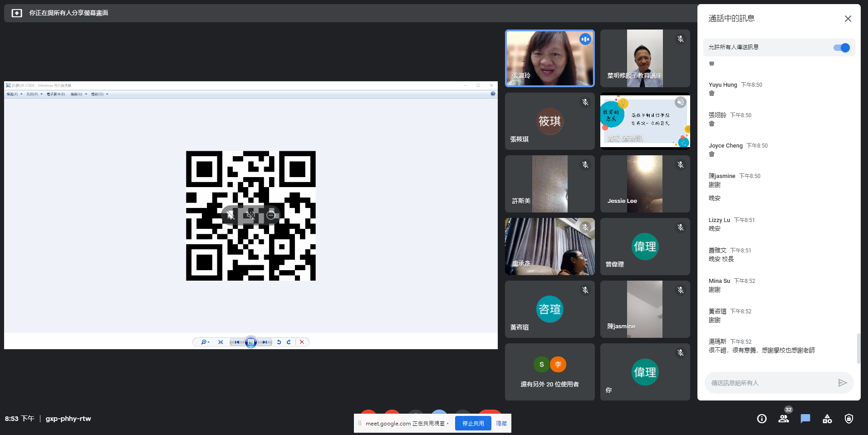
Task: Toggle the chat panel icon
Action: point(805,419)
